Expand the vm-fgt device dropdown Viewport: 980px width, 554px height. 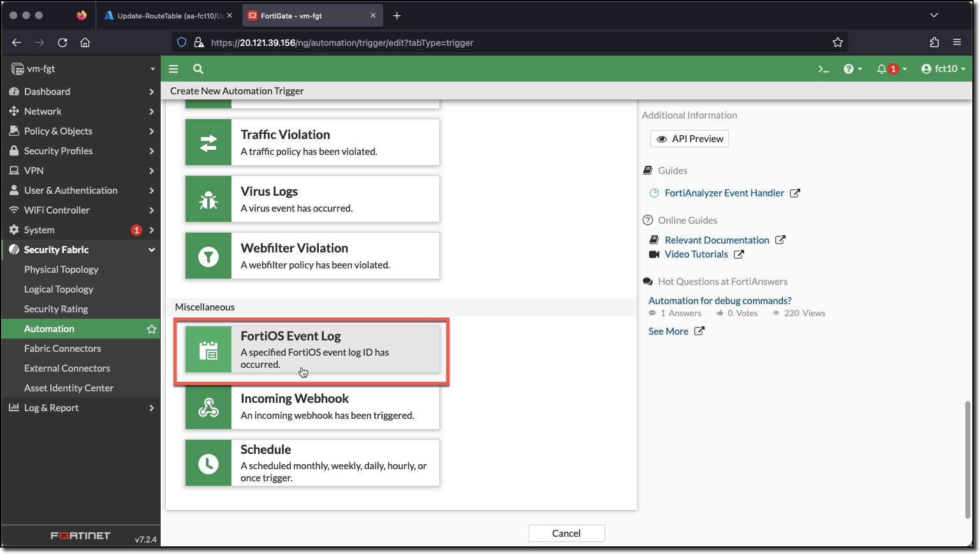tap(152, 69)
